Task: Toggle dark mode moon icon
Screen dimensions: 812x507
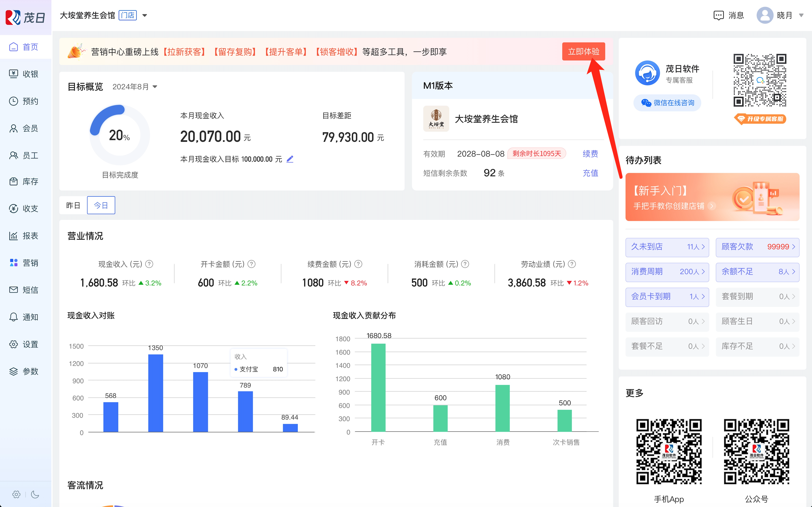Action: [35, 494]
